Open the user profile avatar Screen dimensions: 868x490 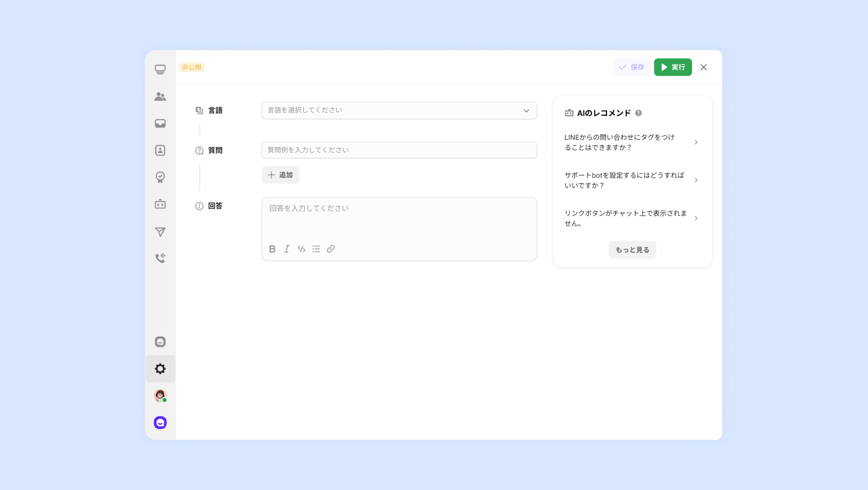pyautogui.click(x=160, y=395)
